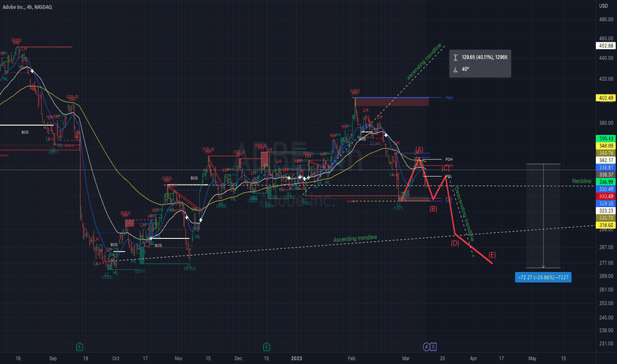
Task: Click the 231.00 price axis value
Action: [x=606, y=343]
